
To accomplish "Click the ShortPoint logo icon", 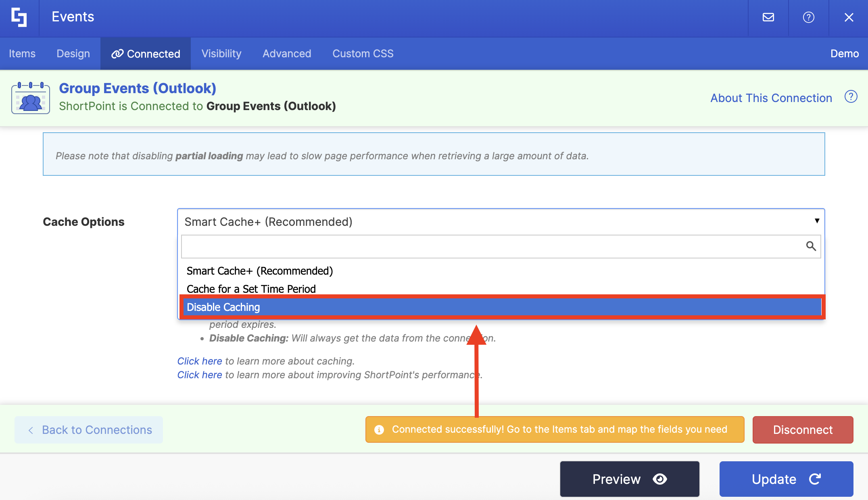I will [x=19, y=17].
